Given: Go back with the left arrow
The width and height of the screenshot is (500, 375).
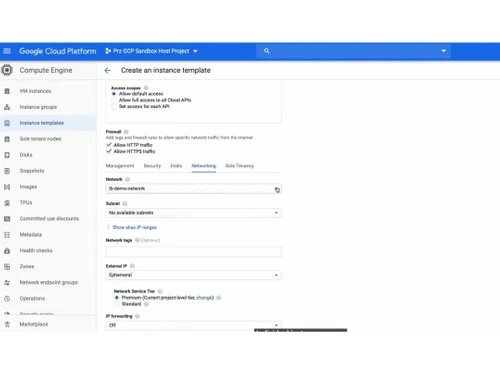Looking at the screenshot, I should point(107,70).
